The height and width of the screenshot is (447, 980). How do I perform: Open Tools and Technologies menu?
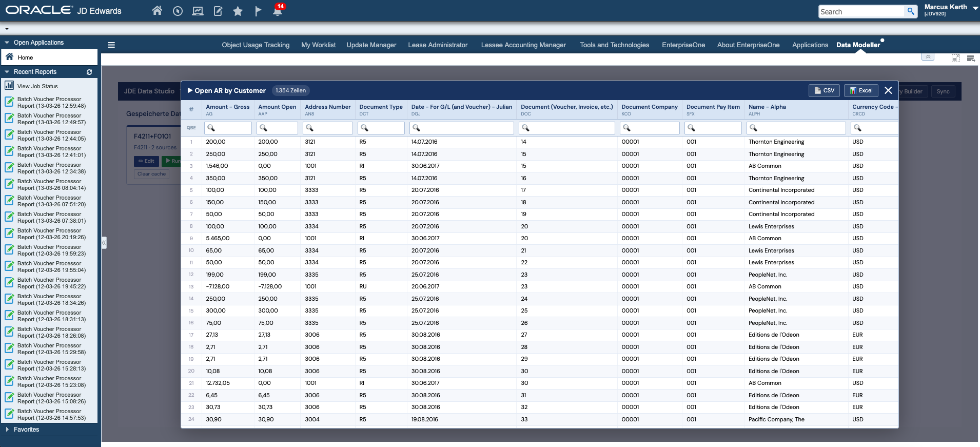pyautogui.click(x=614, y=45)
